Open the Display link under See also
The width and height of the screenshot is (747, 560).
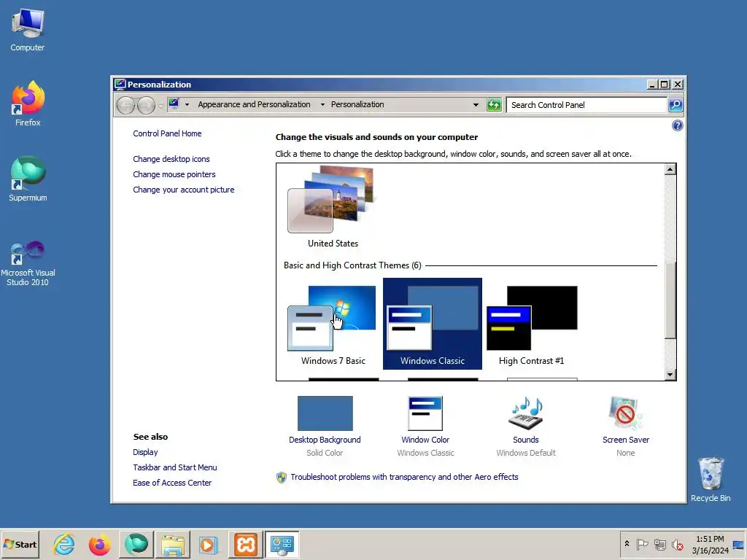click(145, 452)
